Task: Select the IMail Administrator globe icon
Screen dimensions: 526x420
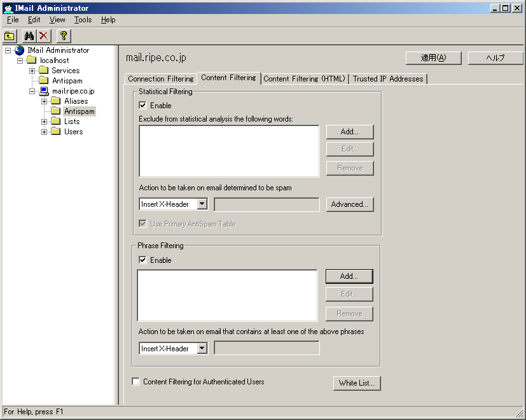Action: tap(20, 50)
